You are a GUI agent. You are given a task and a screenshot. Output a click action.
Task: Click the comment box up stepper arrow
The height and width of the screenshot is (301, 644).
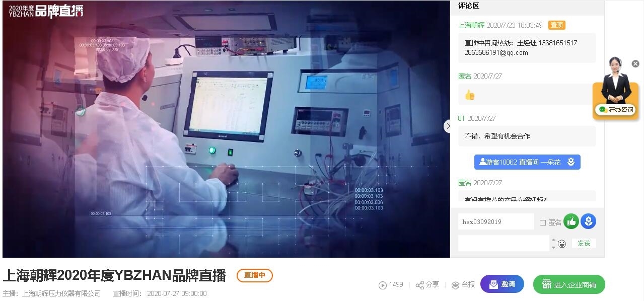tap(553, 241)
